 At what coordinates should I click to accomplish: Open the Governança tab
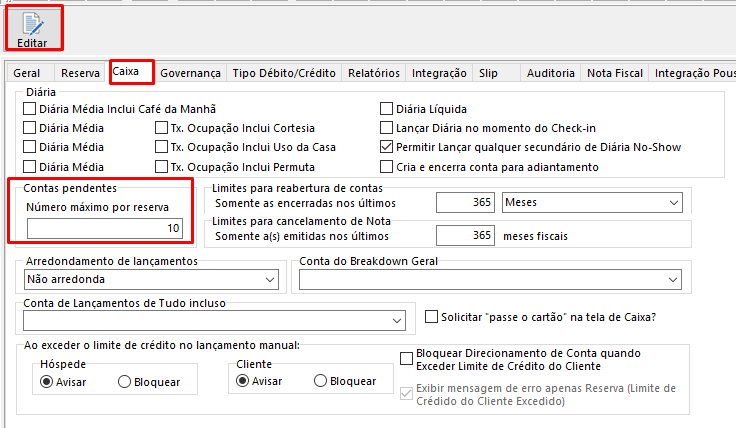point(190,73)
